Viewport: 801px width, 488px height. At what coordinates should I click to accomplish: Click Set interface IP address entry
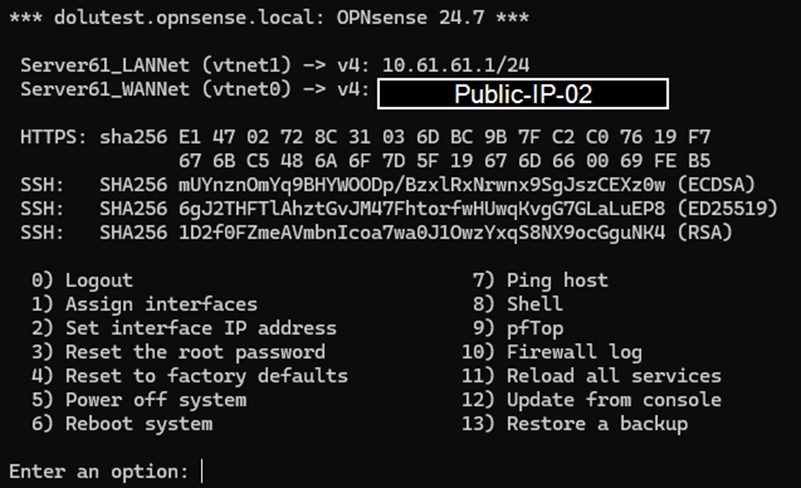pyautogui.click(x=184, y=329)
